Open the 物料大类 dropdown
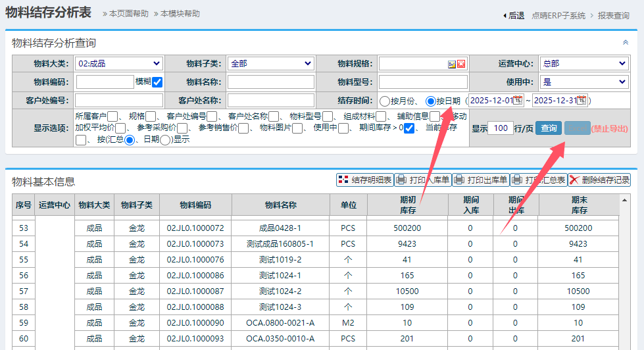 pos(119,64)
